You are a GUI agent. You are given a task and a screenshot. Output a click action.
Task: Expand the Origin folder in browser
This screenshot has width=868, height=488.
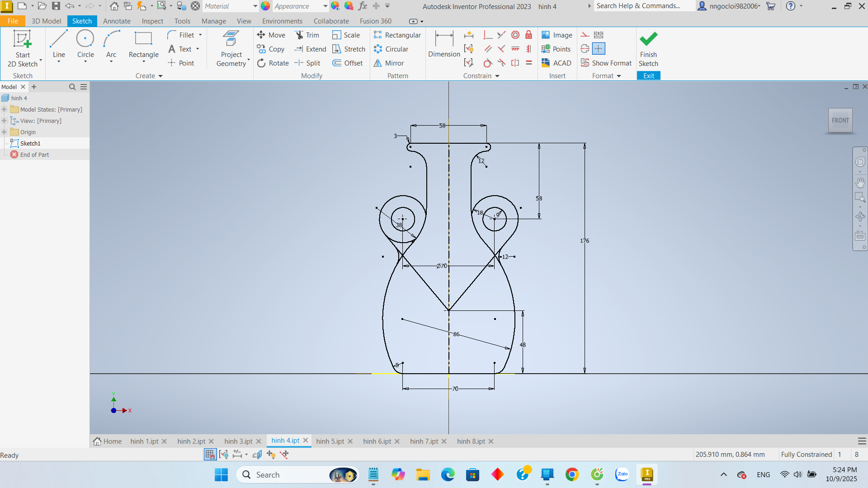(4, 132)
